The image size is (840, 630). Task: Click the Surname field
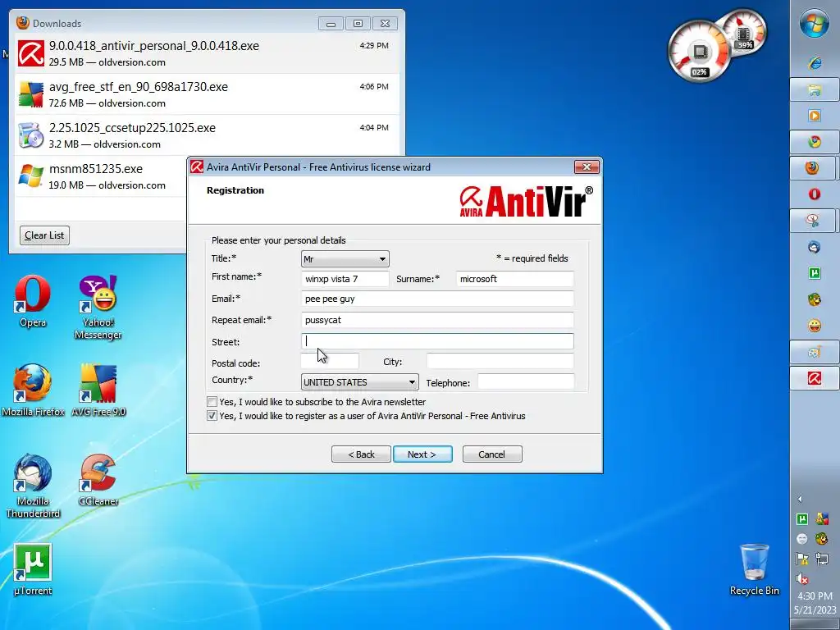[x=515, y=279]
